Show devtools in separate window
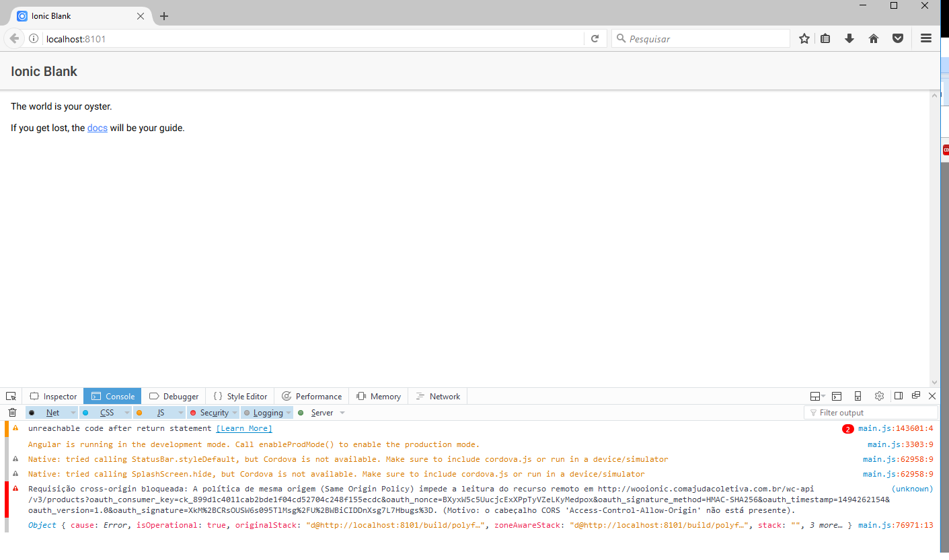The height and width of the screenshot is (560, 949). pyautogui.click(x=915, y=395)
